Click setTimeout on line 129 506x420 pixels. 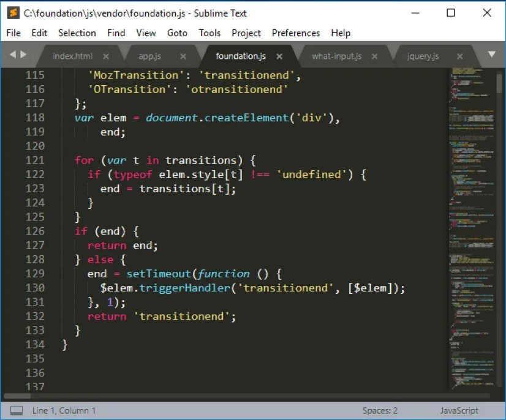[159, 274]
